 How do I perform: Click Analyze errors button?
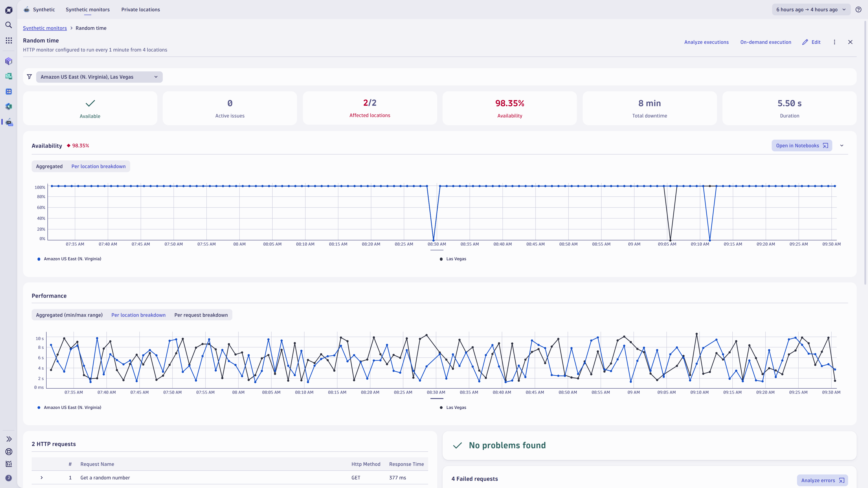pyautogui.click(x=822, y=480)
